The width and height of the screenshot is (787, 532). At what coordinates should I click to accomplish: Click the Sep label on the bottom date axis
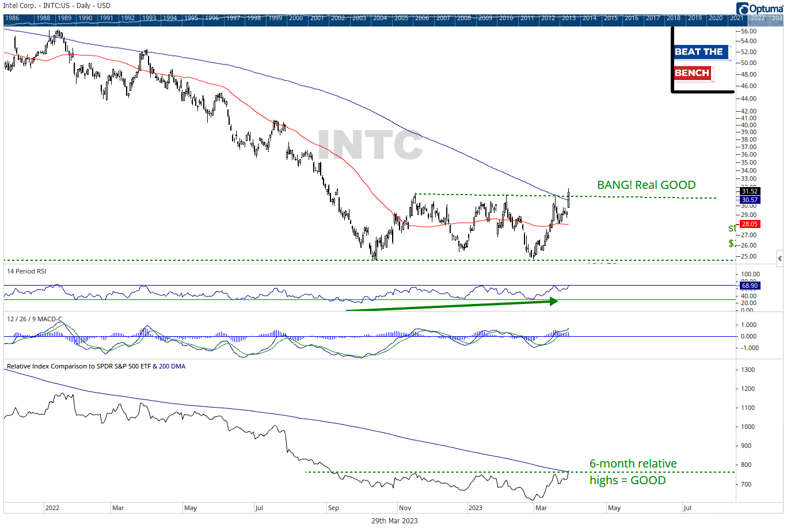pyautogui.click(x=333, y=508)
